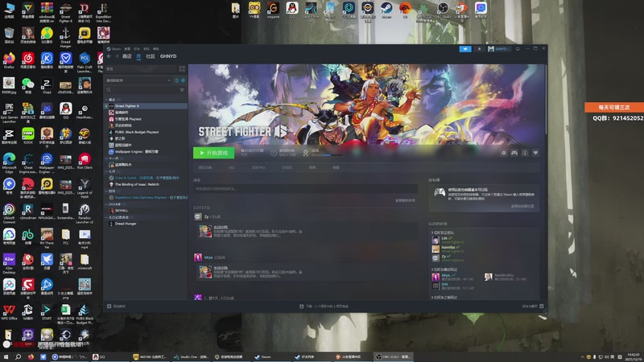Select Draw & Guess library entry
This screenshot has height=362, width=644.
coord(146,178)
